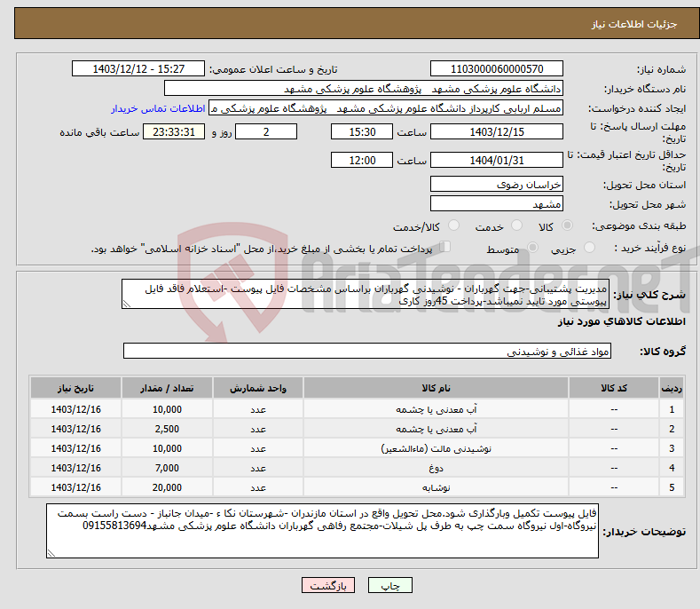Image resolution: width=700 pixels, height=609 pixels.
Task: Click the need number field 1103000060000570
Action: [x=497, y=69]
